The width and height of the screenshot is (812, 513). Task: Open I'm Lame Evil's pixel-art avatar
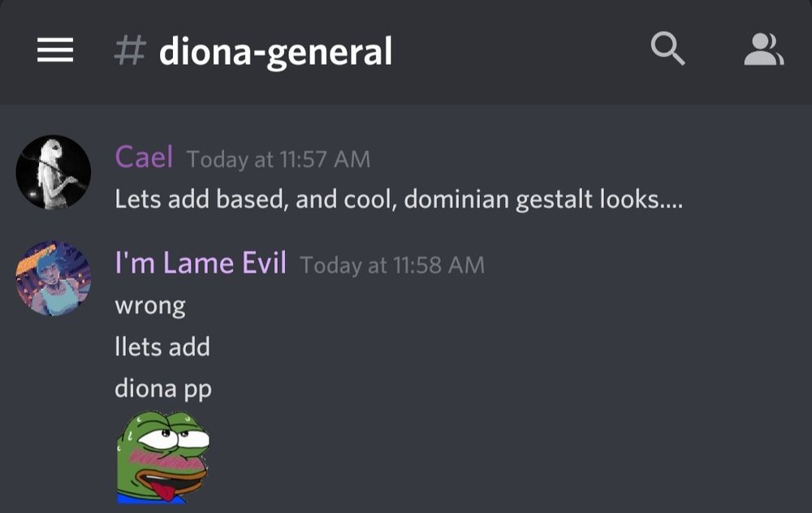[54, 278]
